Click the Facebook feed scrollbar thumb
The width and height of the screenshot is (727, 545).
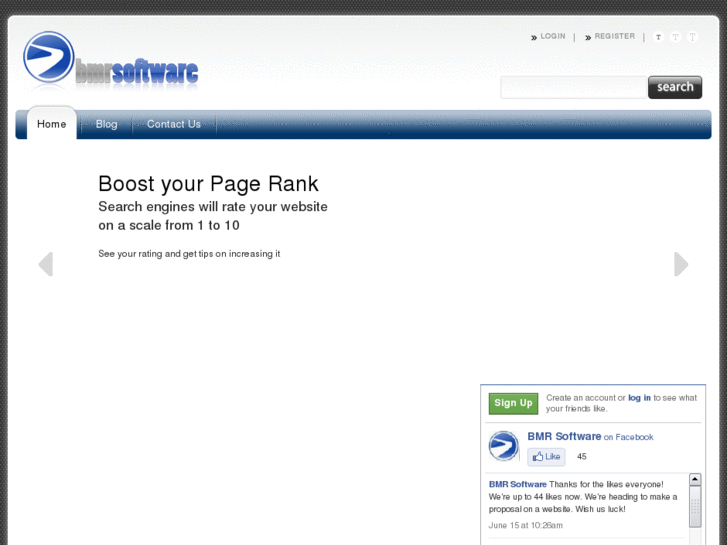tap(695, 507)
